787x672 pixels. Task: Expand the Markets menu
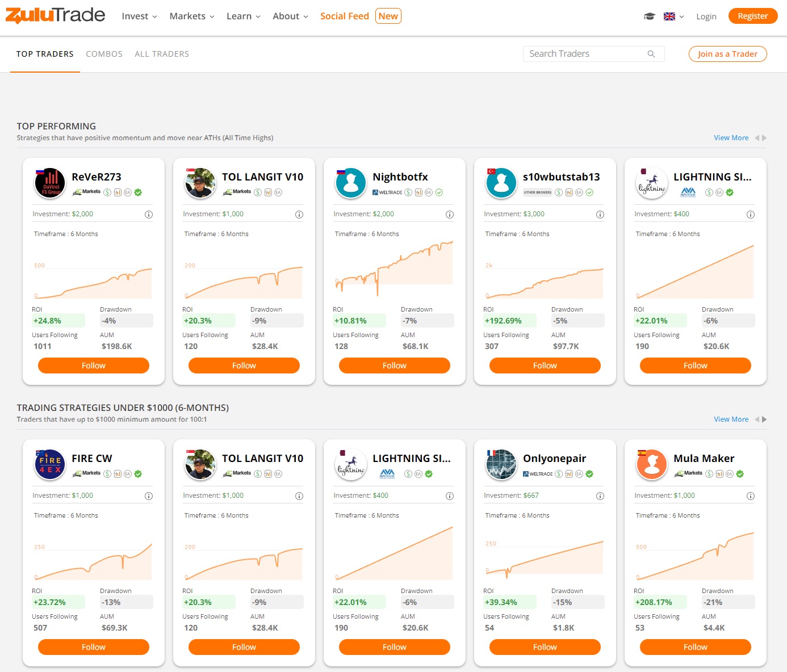pyautogui.click(x=192, y=16)
